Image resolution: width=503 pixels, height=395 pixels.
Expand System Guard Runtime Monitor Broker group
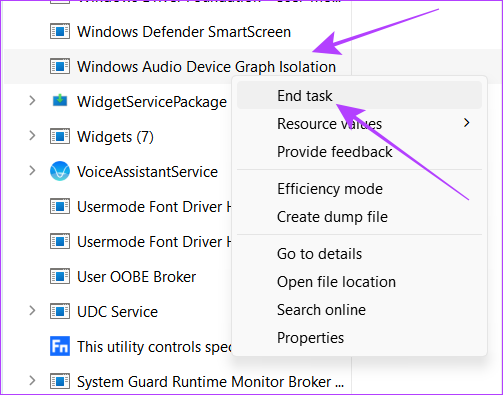pyautogui.click(x=32, y=381)
